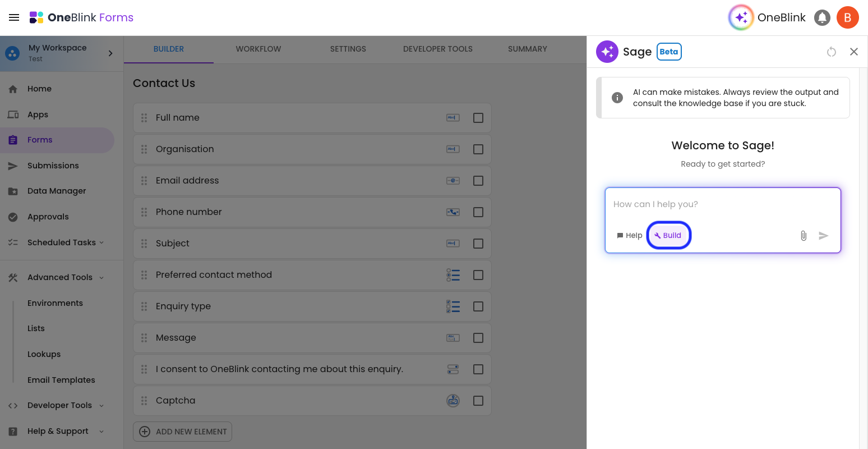Close the Sage panel
The height and width of the screenshot is (449, 868).
[854, 52]
